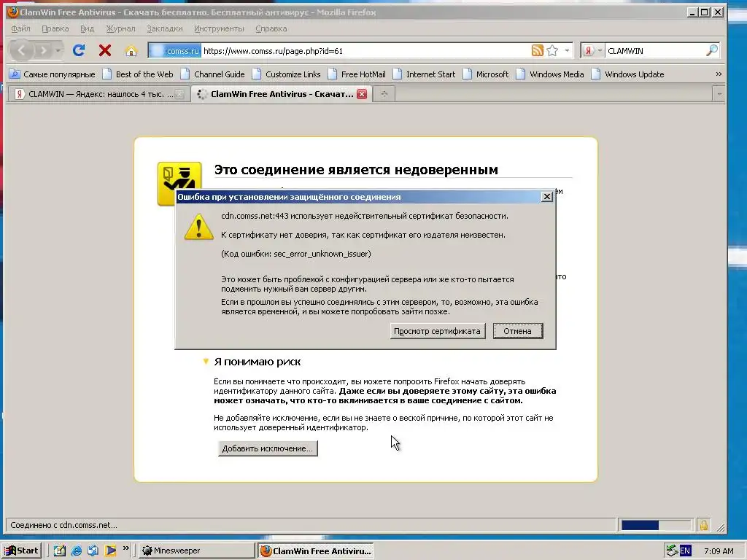The width and height of the screenshot is (747, 560).
Task: Open Yandex search engine selector dropdown
Action: click(x=592, y=50)
